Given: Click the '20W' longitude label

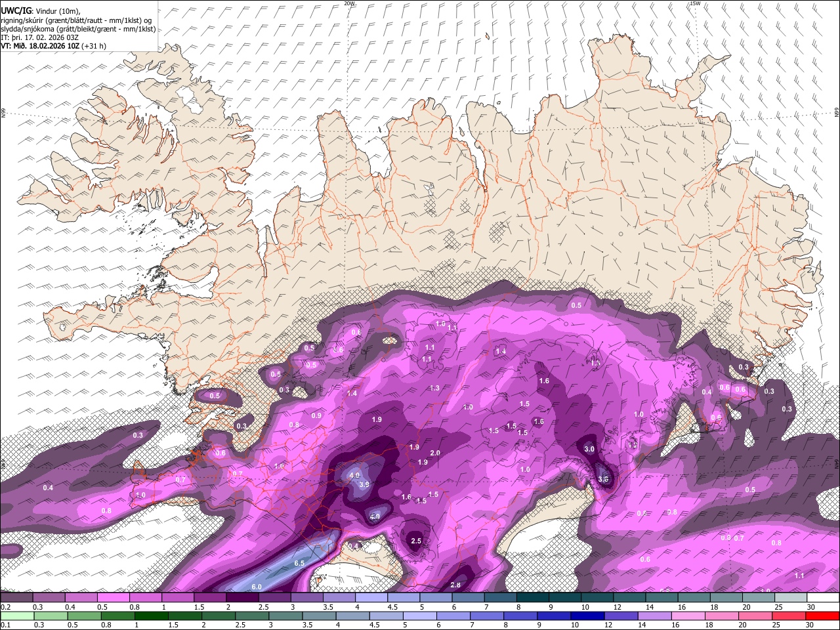Looking at the screenshot, I should [x=349, y=3].
